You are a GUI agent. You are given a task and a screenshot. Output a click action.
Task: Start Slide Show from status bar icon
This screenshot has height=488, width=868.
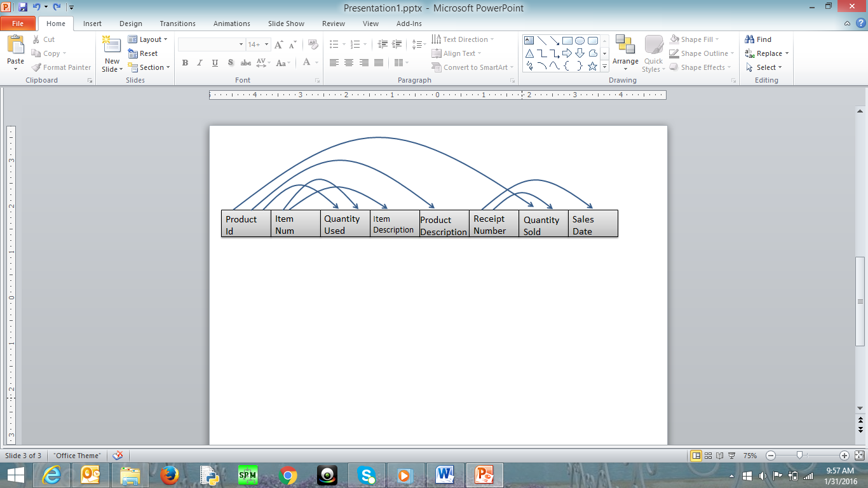pos(732,456)
